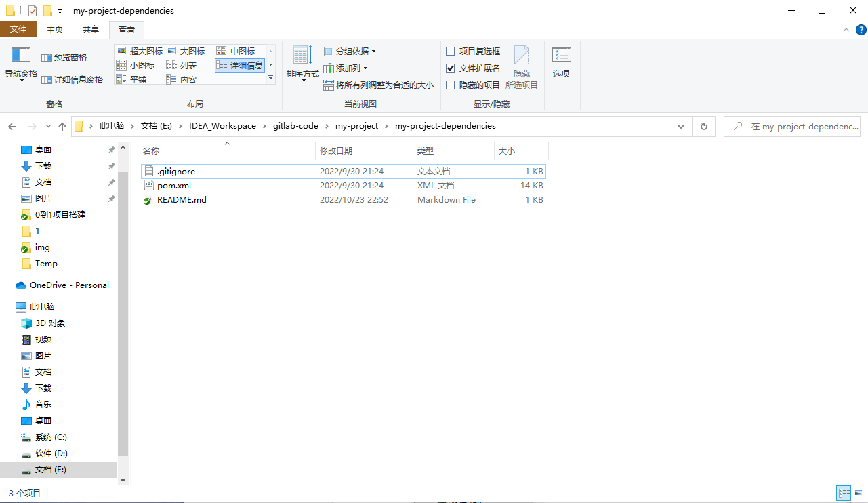Select the Details layout

(x=240, y=65)
